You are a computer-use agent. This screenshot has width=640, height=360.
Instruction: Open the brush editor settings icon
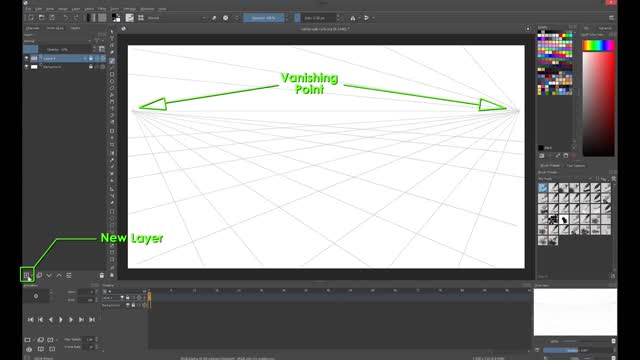point(129,18)
